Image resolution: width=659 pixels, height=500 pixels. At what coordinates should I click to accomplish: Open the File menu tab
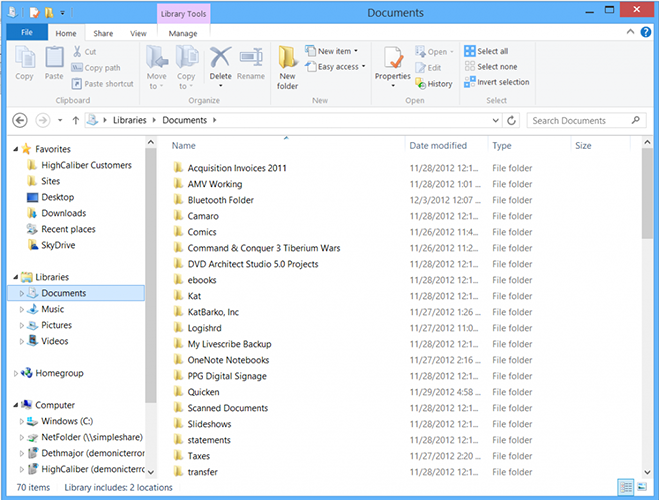pos(27,33)
